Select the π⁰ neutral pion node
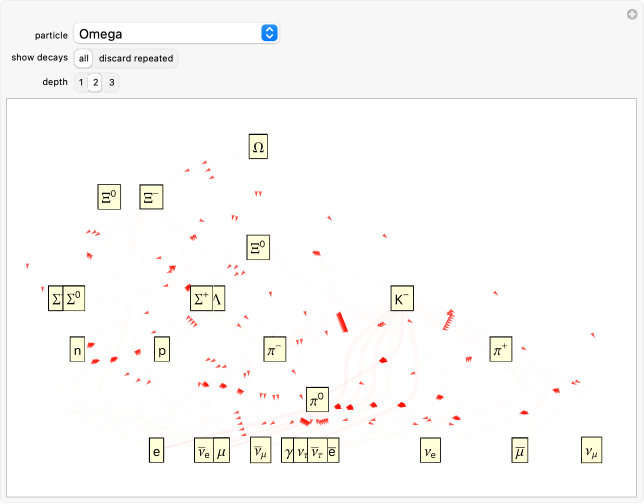This screenshot has width=644, height=504. click(317, 400)
